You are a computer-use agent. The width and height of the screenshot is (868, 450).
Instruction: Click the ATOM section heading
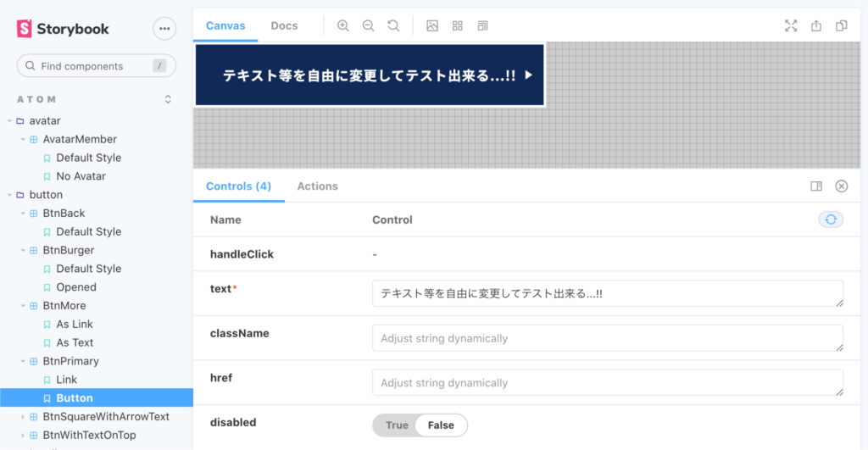click(36, 99)
